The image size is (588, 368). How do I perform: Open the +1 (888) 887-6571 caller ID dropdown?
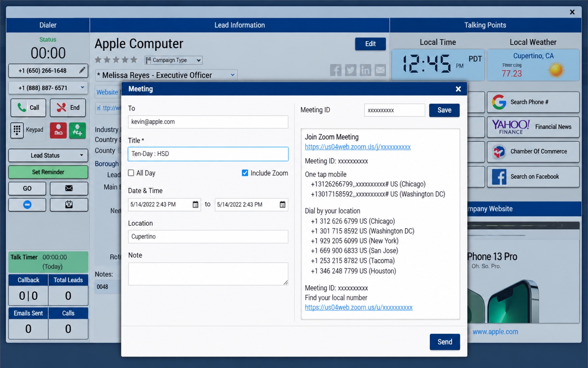click(48, 88)
